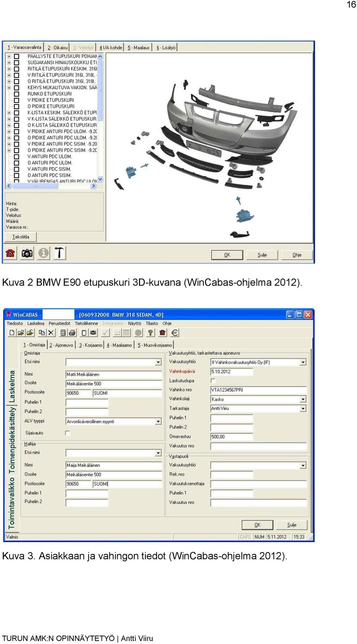Check the box for RUNKO ETUPUSKURI
This screenshot has width=357, height=644.
coord(16,94)
